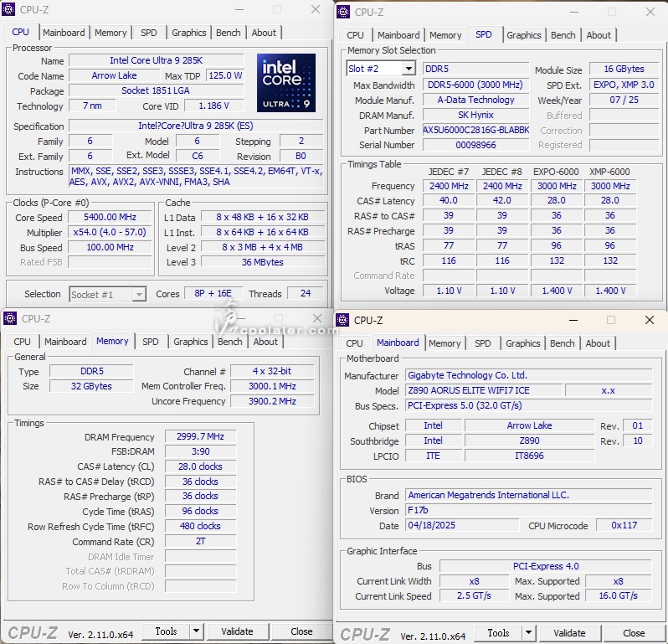Image resolution: width=668 pixels, height=644 pixels.
Task: Click the motherboard Model field
Action: pos(484,390)
